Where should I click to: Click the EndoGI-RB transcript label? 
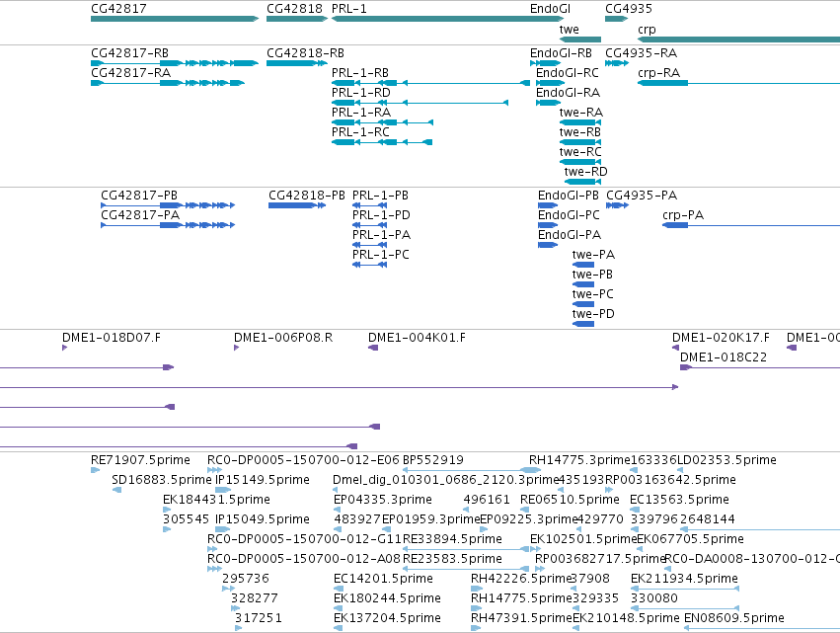561,53
